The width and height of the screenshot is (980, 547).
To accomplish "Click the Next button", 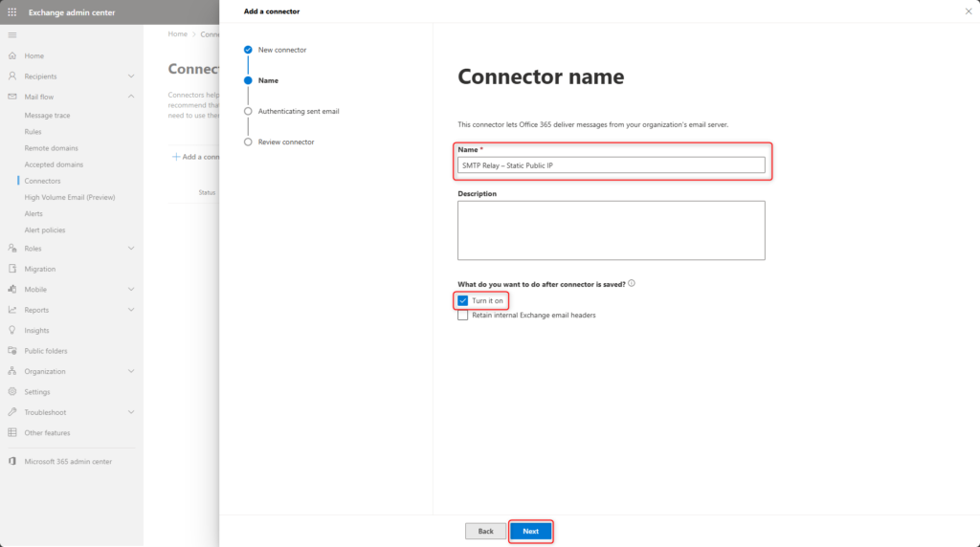I will 530,532.
